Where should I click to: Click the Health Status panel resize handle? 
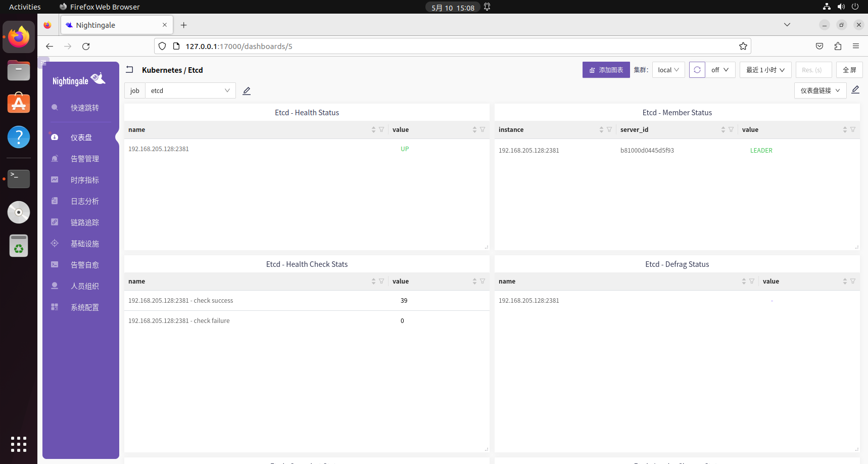click(x=487, y=247)
